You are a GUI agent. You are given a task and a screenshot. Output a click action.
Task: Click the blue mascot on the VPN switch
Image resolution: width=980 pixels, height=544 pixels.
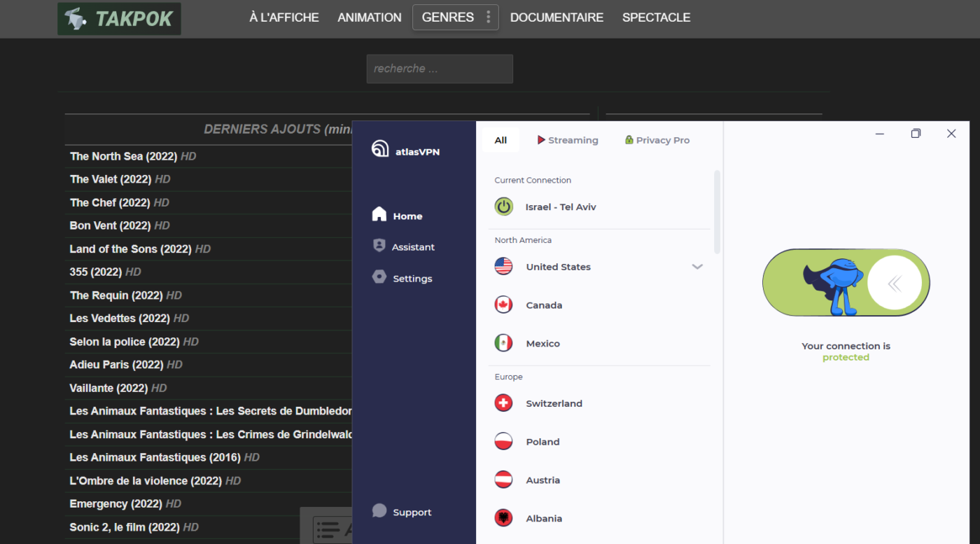(x=833, y=286)
